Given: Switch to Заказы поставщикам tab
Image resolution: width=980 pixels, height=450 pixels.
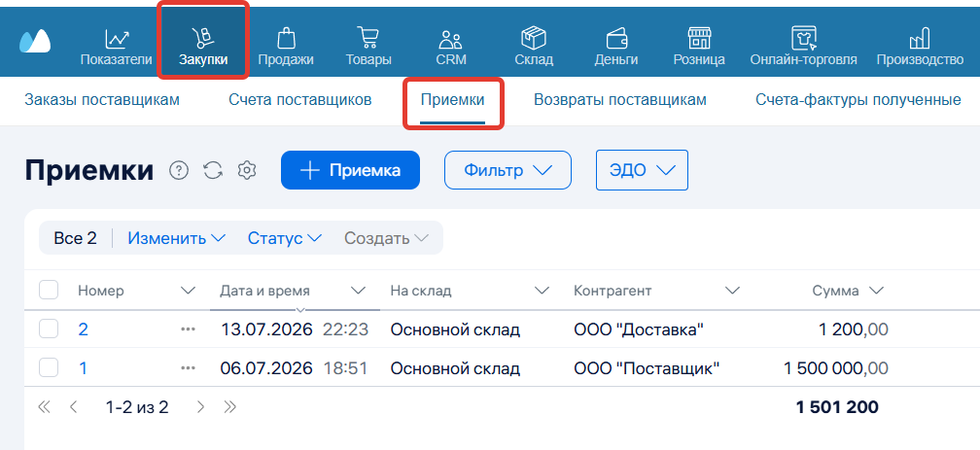Looking at the screenshot, I should pos(102,100).
